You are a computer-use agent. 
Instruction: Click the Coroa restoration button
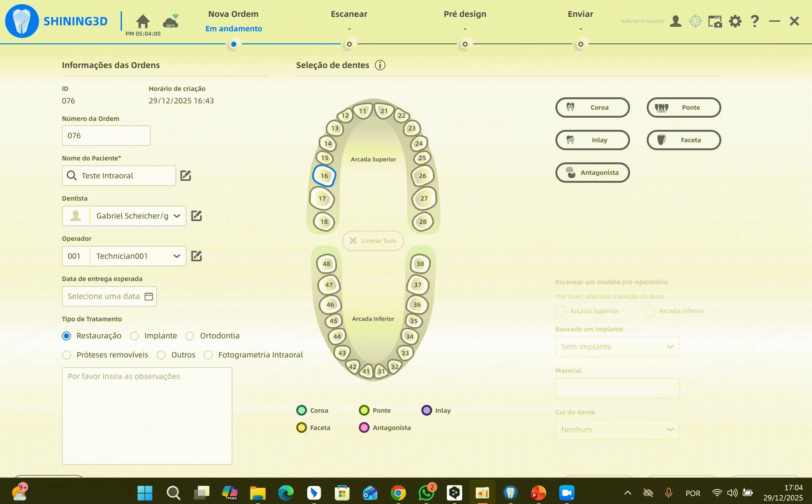pos(592,107)
